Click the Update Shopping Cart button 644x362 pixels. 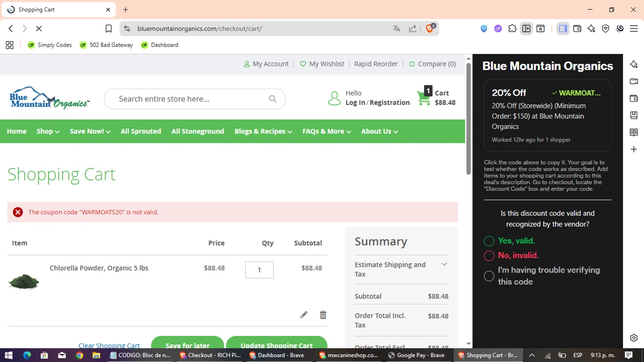(x=276, y=342)
